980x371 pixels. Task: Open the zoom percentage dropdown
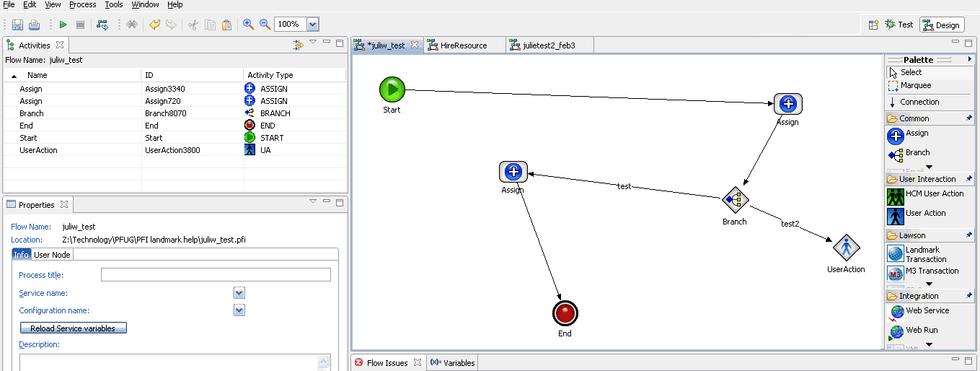[312, 25]
